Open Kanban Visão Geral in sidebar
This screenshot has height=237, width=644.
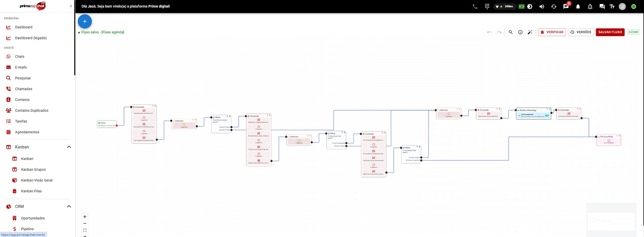pos(37,181)
